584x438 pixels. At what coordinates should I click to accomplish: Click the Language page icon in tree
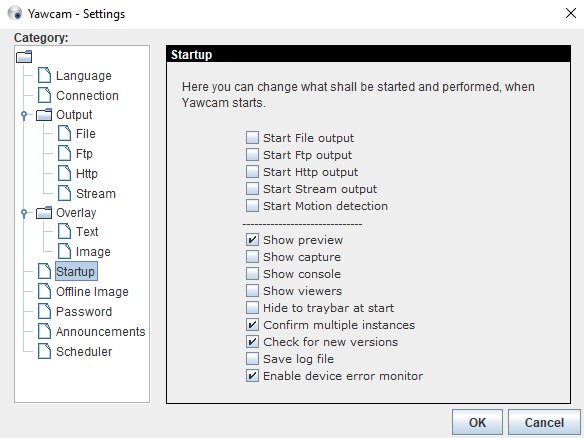pos(44,75)
